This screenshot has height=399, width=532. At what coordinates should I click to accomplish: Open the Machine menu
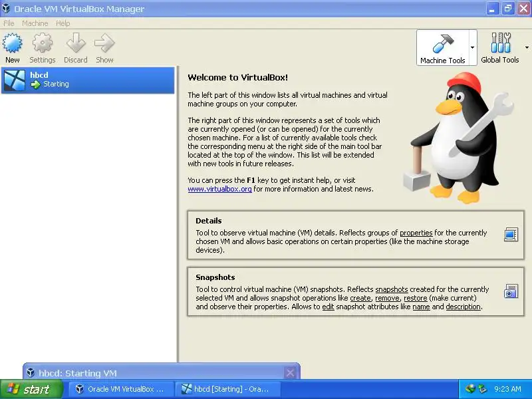(x=35, y=23)
